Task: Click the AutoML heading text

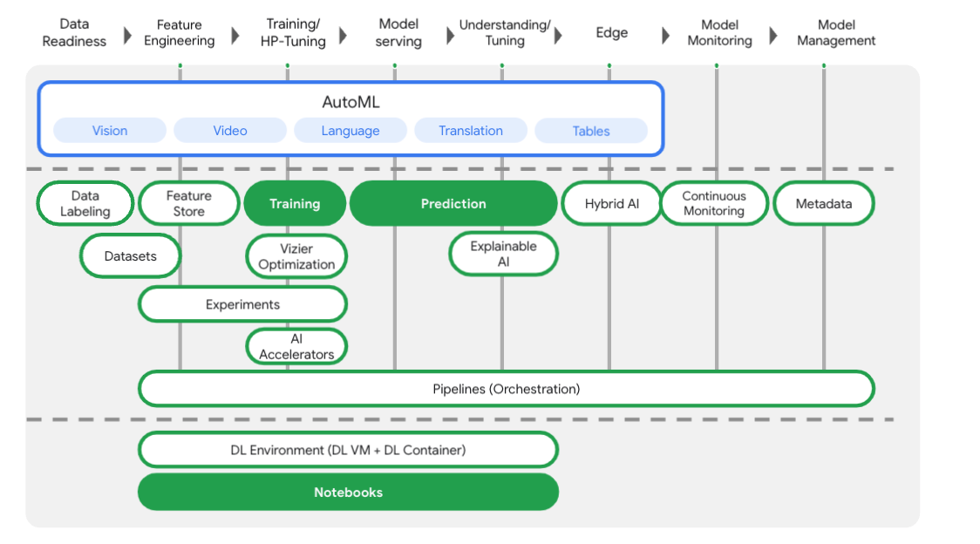Action: click(x=350, y=102)
